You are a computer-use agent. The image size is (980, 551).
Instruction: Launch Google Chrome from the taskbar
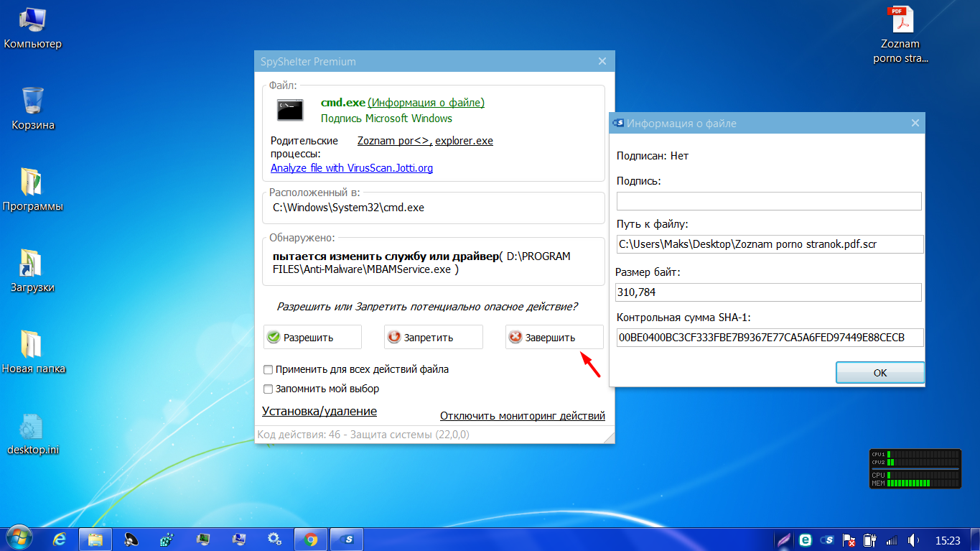pyautogui.click(x=311, y=539)
